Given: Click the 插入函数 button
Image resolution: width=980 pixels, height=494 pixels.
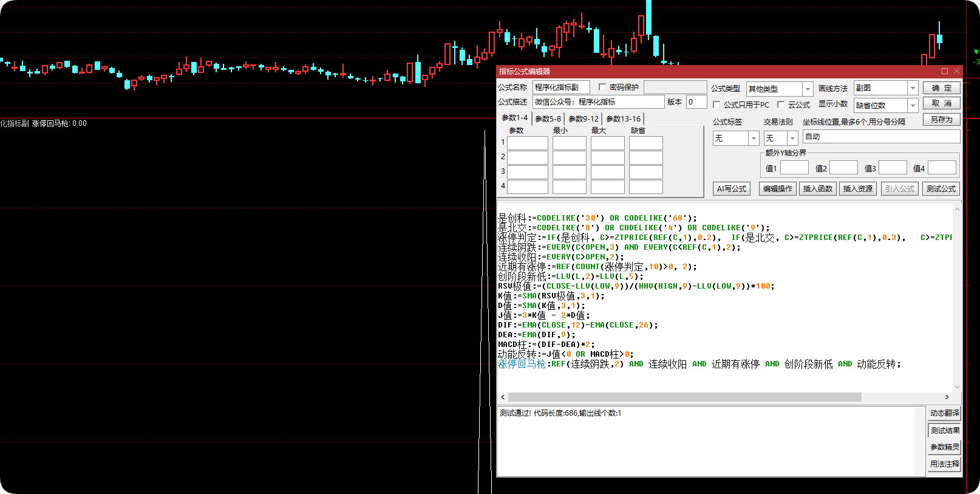Looking at the screenshot, I should tap(818, 189).
